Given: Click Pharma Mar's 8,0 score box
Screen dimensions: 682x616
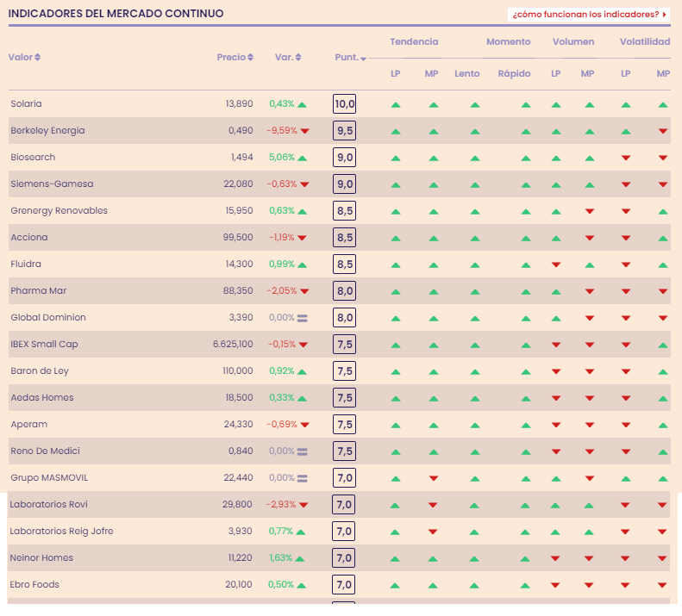Looking at the screenshot, I should 345,291.
